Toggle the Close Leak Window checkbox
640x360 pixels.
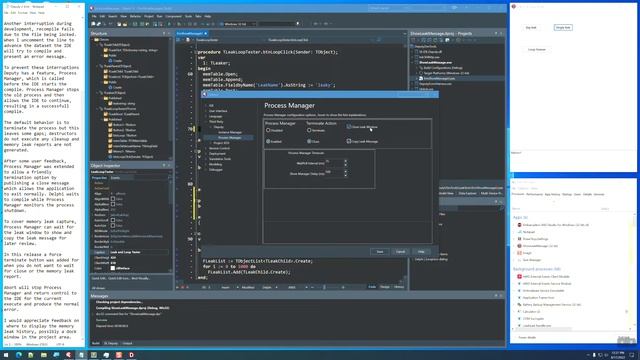pos(349,127)
